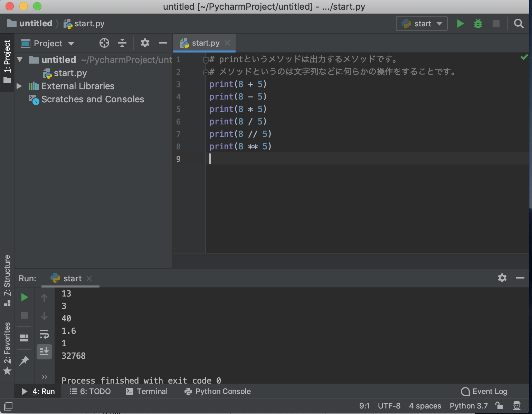The height and width of the screenshot is (414, 532).
Task: Click the inspector hat icon in status bar
Action: 517,405
